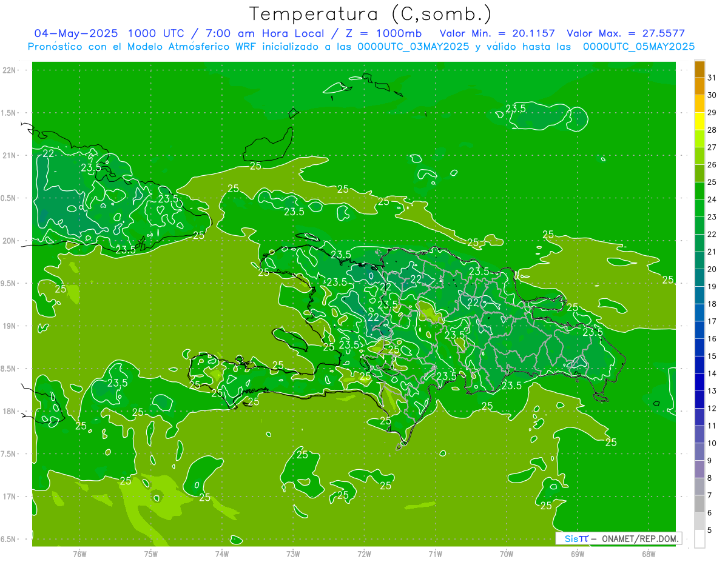Image resolution: width=728 pixels, height=562 pixels.
Task: Click the "17N" latitude axis label
Action: 10,497
